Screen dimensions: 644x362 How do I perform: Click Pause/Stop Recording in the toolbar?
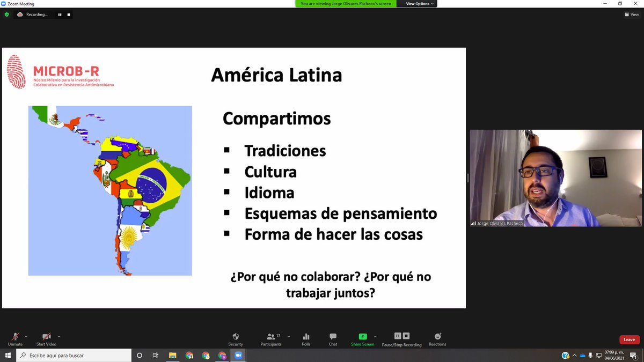point(402,339)
